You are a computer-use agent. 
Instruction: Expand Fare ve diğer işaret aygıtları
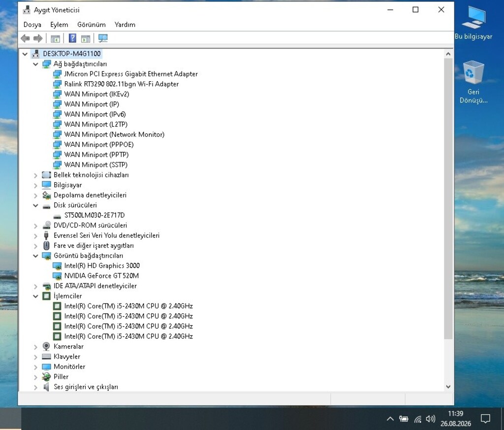(35, 246)
